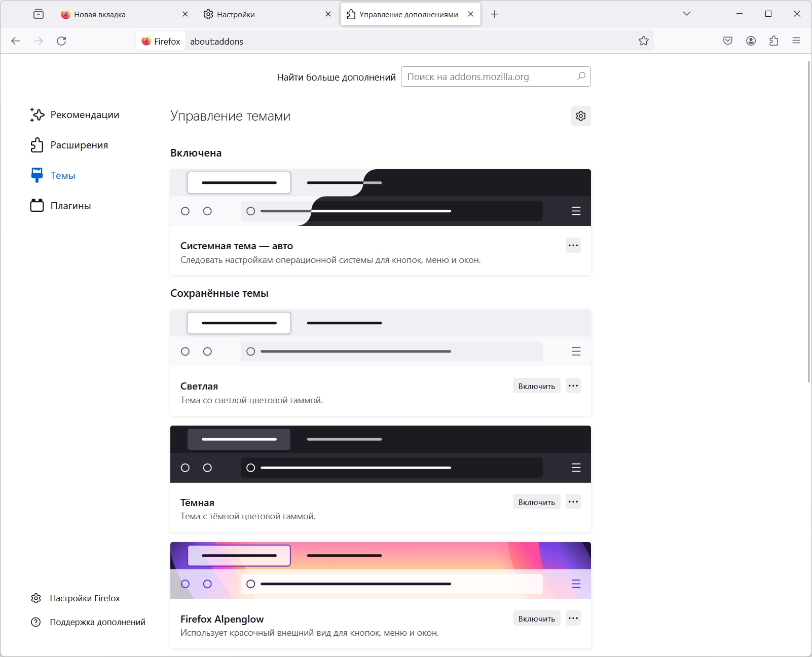Enable the Тёмная theme
The height and width of the screenshot is (657, 812).
pos(537,502)
